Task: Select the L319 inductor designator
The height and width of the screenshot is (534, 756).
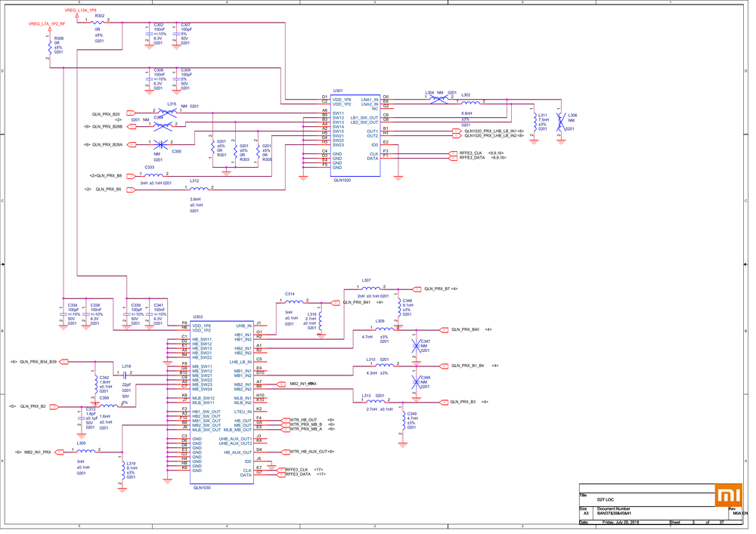Action: coord(131,464)
